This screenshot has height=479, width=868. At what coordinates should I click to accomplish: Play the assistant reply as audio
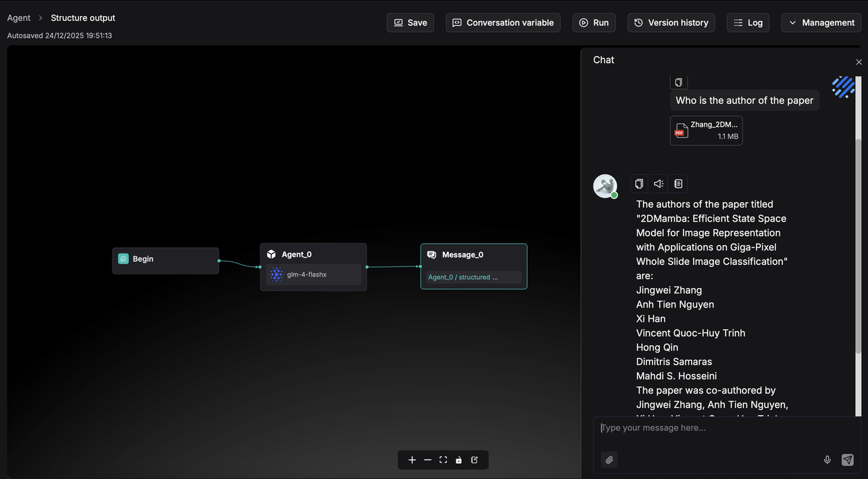658,184
